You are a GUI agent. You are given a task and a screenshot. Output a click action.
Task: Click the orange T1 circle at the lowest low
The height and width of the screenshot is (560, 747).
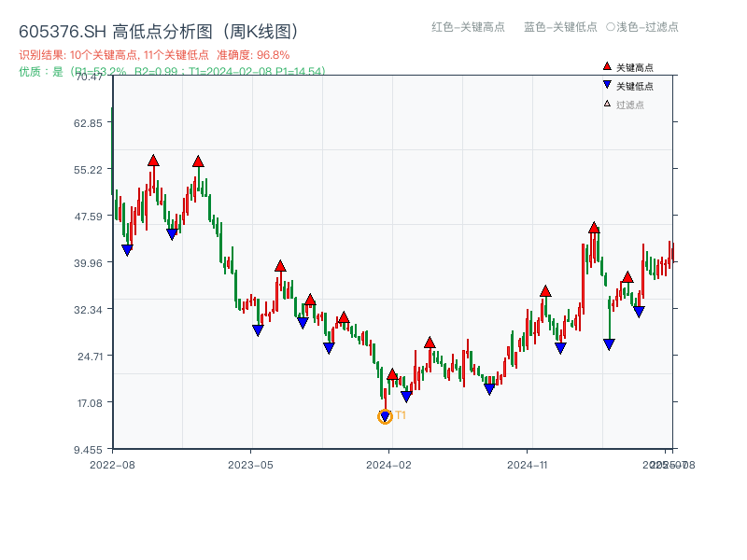385,416
